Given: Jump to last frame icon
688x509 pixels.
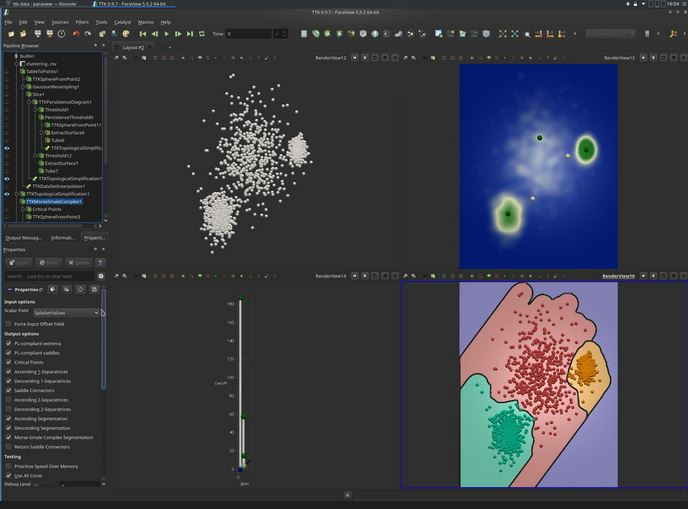Looking at the screenshot, I should pyautogui.click(x=190, y=34).
